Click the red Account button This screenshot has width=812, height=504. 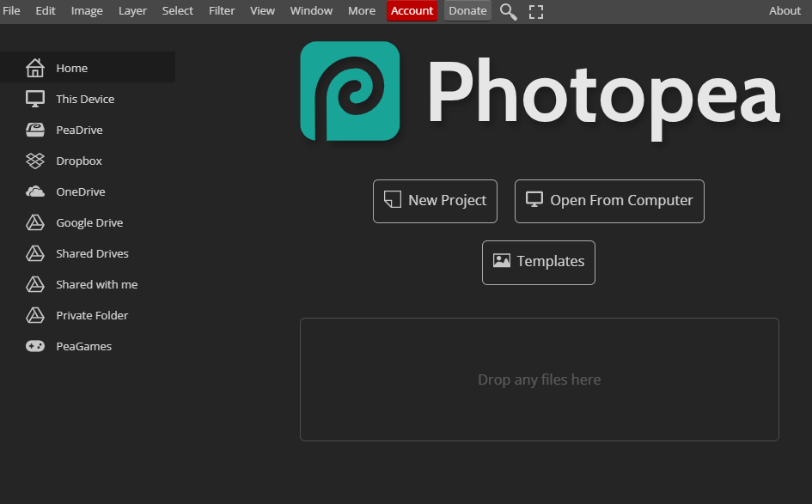click(412, 11)
